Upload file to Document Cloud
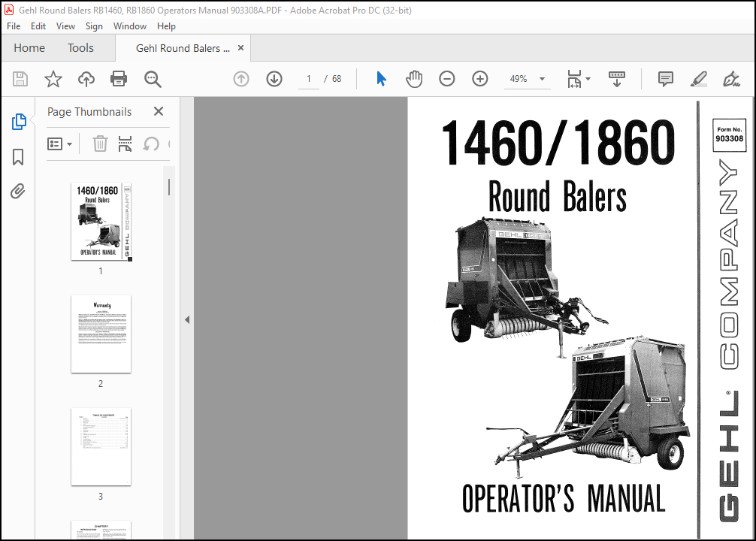The height and width of the screenshot is (541, 756). (86, 79)
